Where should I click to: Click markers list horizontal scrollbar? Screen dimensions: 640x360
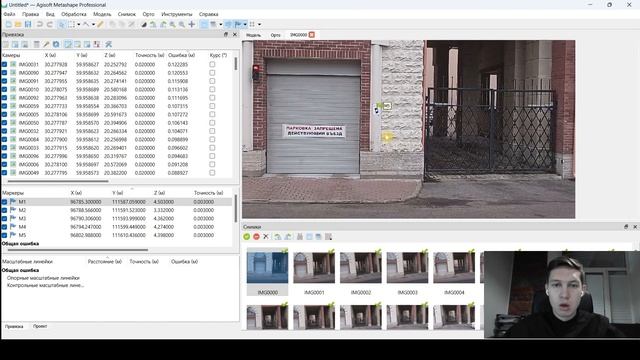click(x=78, y=250)
